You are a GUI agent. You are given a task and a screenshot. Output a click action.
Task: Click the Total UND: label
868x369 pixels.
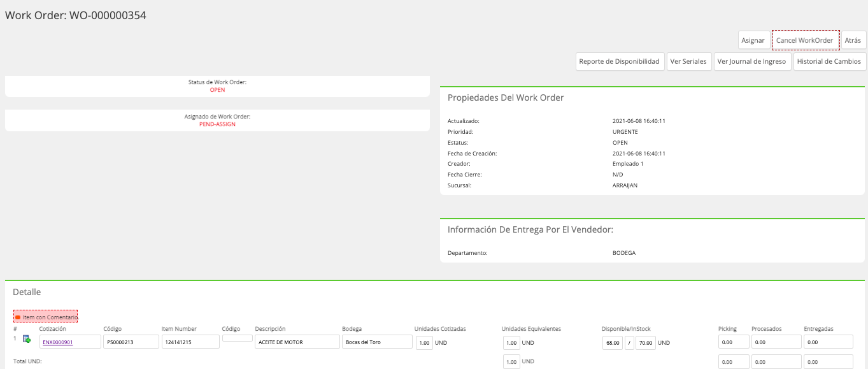point(27,362)
